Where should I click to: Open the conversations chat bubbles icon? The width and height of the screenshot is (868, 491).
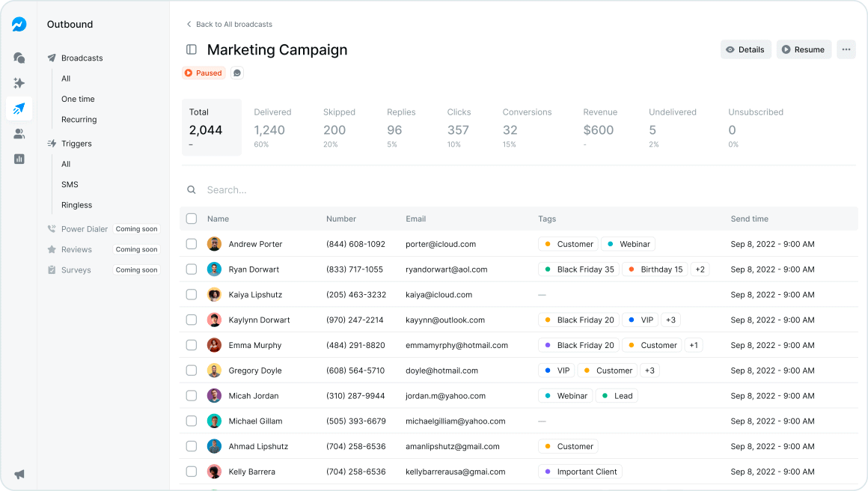(x=19, y=58)
